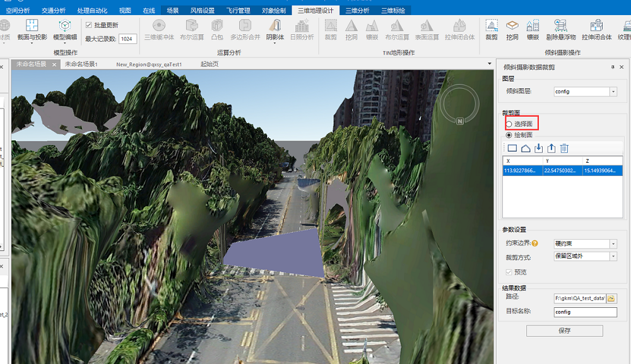Viewport: 631px width, 364px height.
Task: Open the 未命名场景1 document tab
Action: [81, 64]
